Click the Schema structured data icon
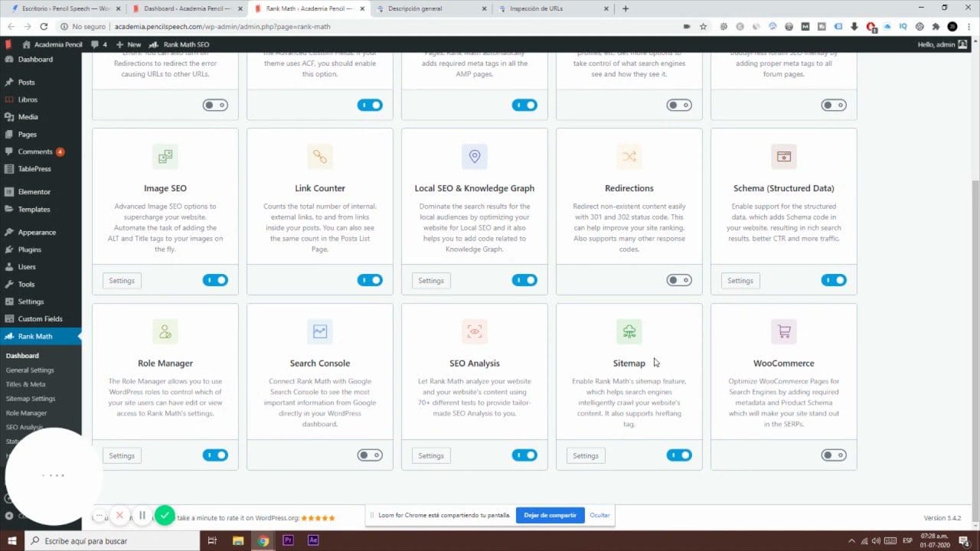The width and height of the screenshot is (980, 551). 784,157
